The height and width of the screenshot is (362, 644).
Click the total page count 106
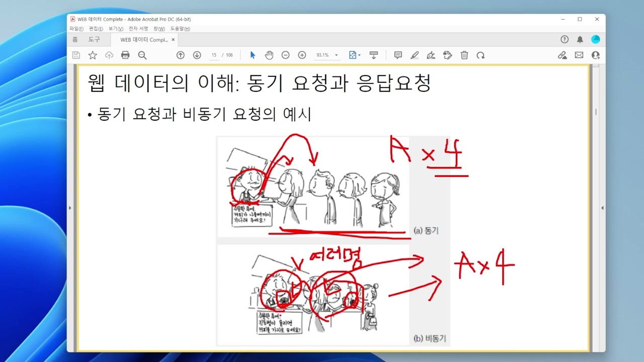tap(229, 55)
